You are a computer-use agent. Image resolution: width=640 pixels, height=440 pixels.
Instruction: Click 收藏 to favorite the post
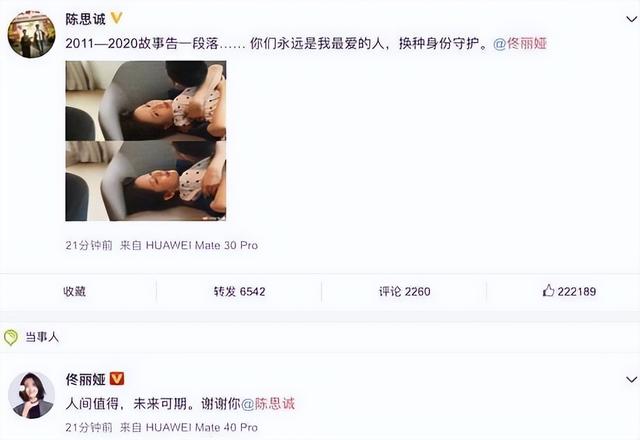pyautogui.click(x=74, y=291)
